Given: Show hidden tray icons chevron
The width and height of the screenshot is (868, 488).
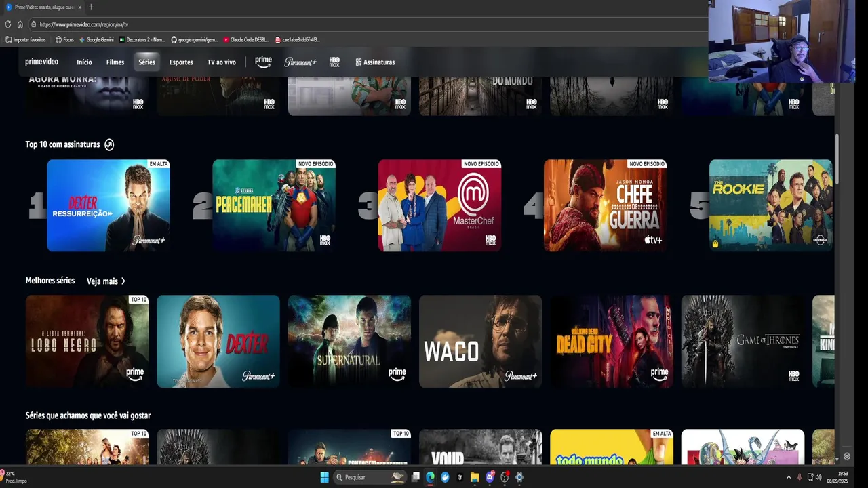Looking at the screenshot, I should [x=788, y=477].
